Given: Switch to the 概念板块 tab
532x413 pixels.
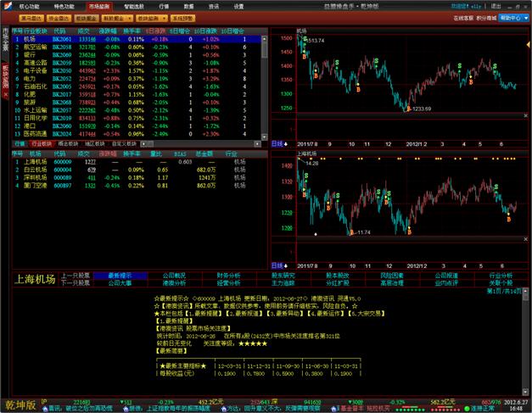Looking at the screenshot, I should [x=68, y=144].
